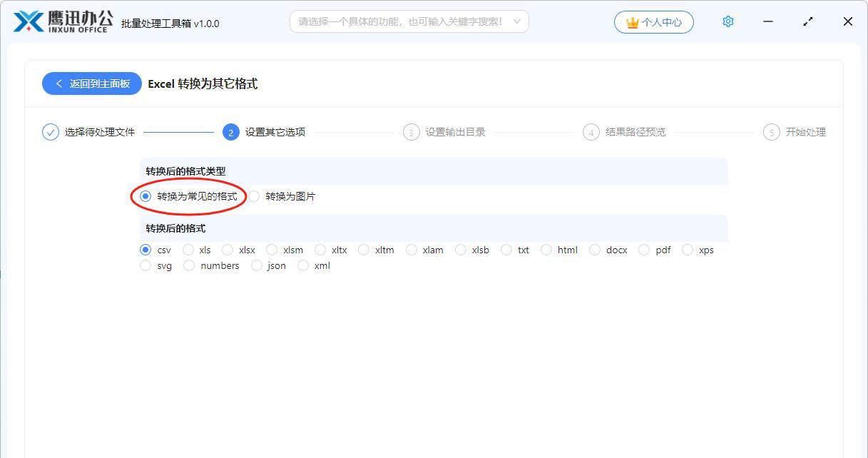868x458 pixels.
Task: Click the back arrow in 返回到主面板
Action: coord(59,83)
